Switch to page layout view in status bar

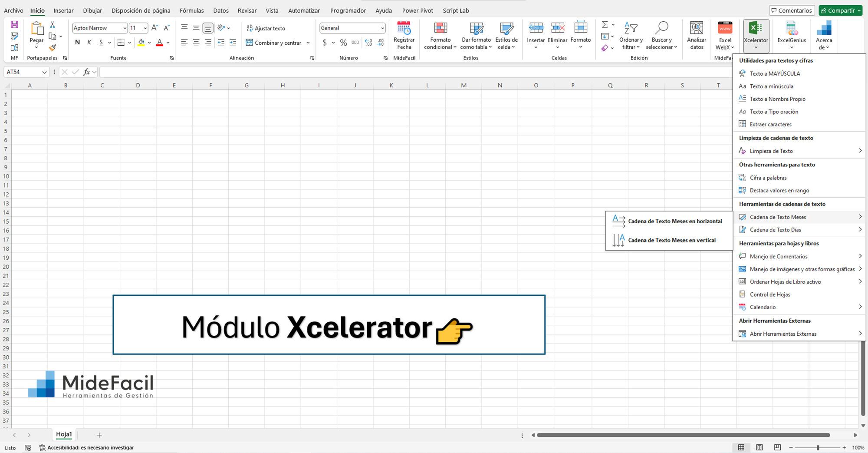coord(759,447)
